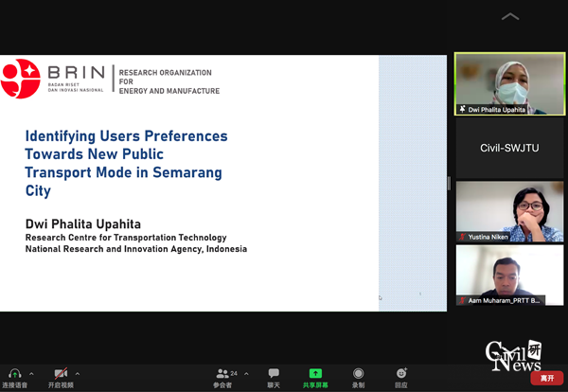The image size is (568, 392).
Task: Select Dwi Phalita Upahita's video thumbnail
Action: coord(509,83)
